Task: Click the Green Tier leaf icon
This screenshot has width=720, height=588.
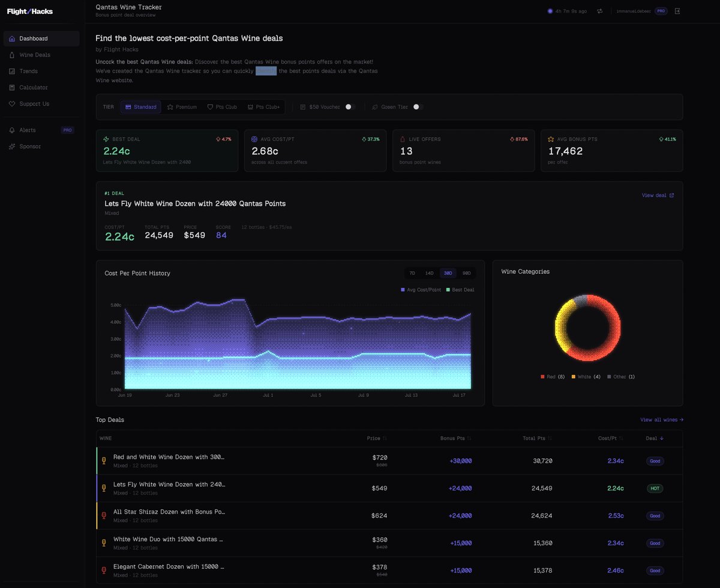Action: tap(375, 107)
